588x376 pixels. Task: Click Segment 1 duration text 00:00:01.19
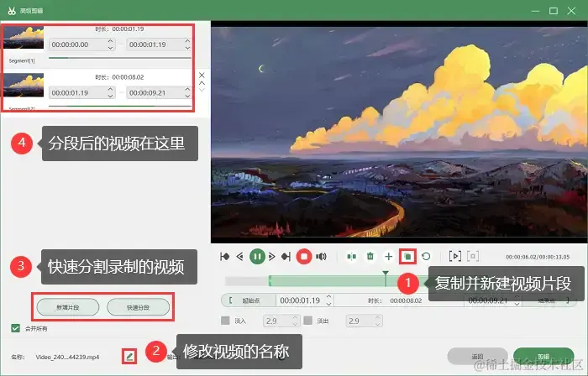[x=128, y=29]
